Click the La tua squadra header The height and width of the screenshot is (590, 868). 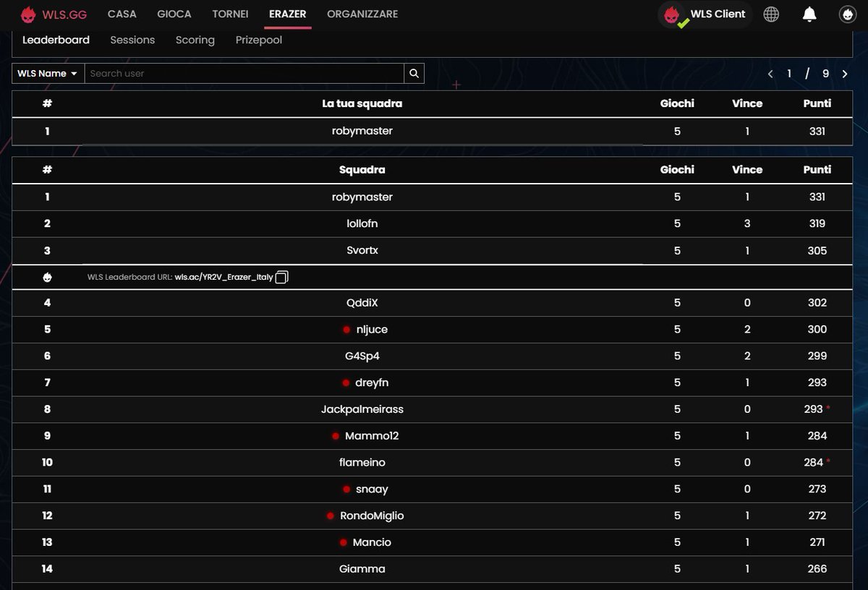pos(362,103)
